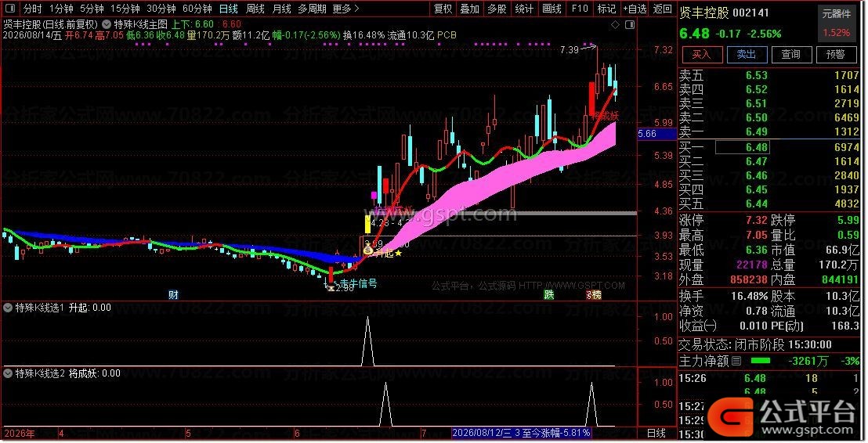Viewport: 868px width, 443px height.
Task: Click the chart title 贤丰控股(日线.前复权)
Action: click(x=50, y=24)
